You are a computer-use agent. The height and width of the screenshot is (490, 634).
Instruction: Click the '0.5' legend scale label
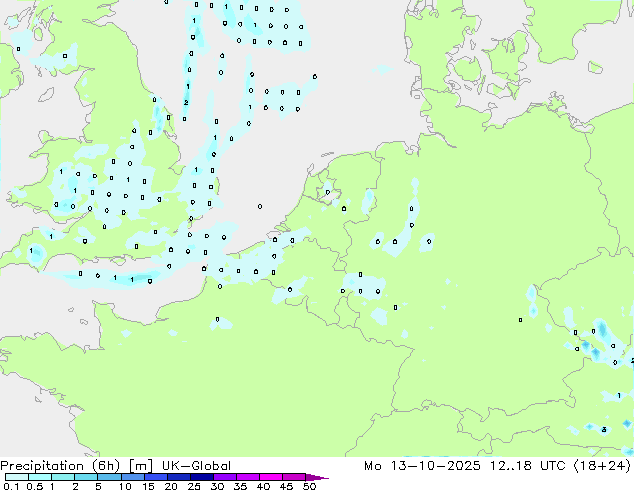tap(35, 486)
